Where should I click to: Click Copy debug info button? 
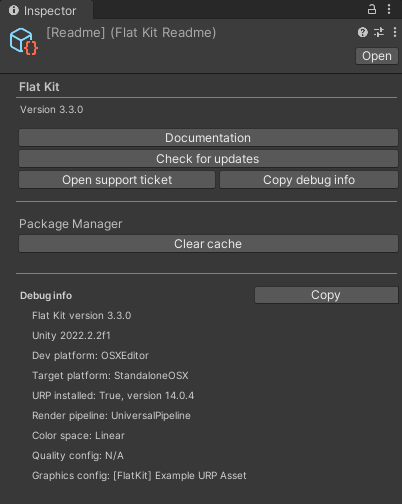tap(309, 180)
